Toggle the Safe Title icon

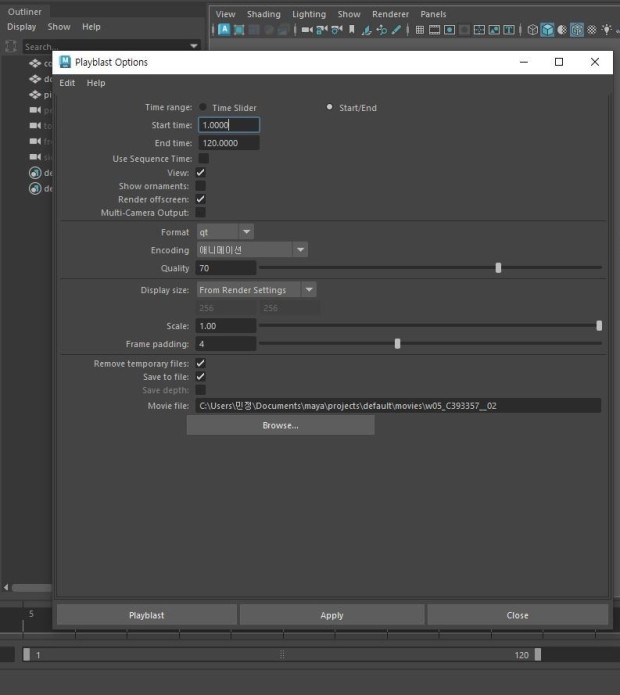[509, 30]
